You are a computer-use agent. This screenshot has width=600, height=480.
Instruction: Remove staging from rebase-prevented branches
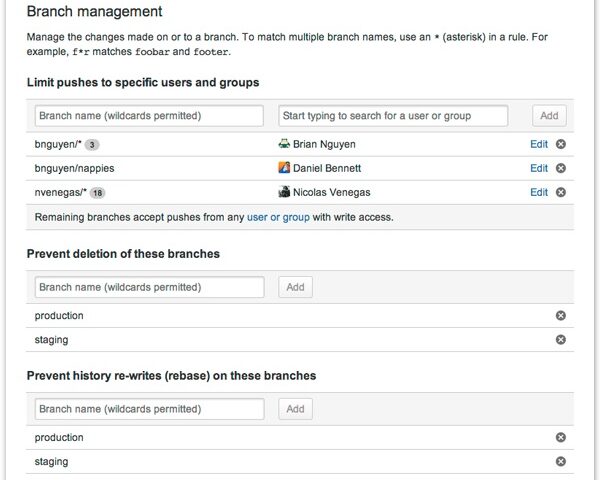point(560,462)
